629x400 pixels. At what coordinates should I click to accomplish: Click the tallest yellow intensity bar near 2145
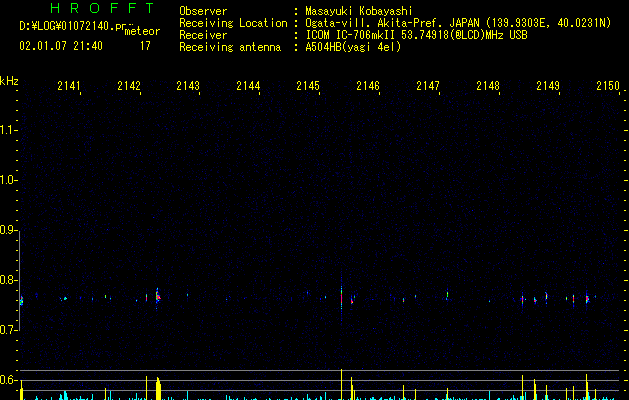click(x=341, y=384)
